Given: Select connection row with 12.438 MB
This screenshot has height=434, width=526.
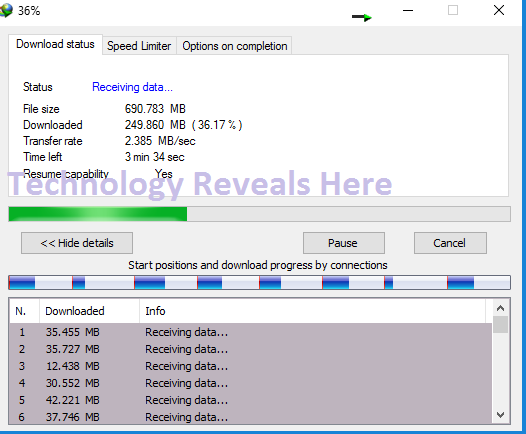Looking at the screenshot, I should pos(251,366).
